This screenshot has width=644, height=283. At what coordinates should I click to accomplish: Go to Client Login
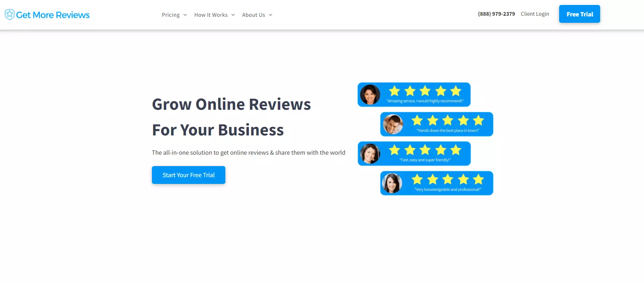[535, 14]
